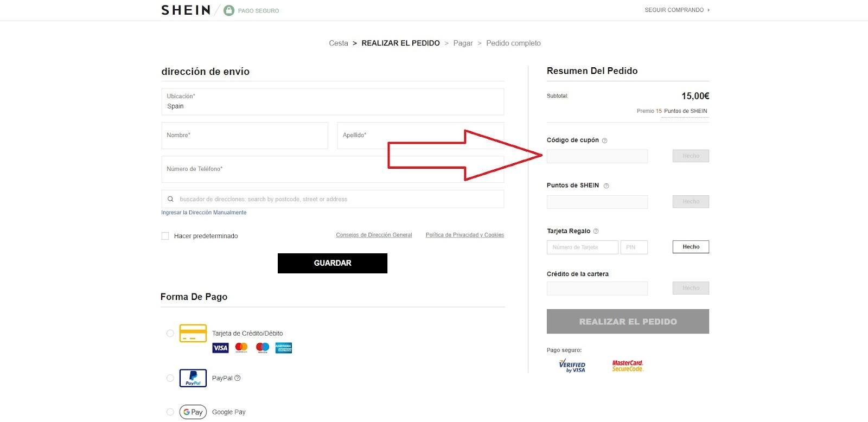Click the Visa card logo
868x422 pixels.
click(220, 348)
